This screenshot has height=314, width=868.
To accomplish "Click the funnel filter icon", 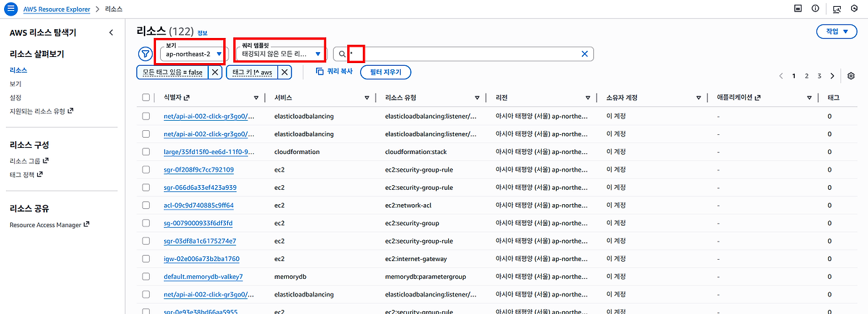I will [x=145, y=54].
